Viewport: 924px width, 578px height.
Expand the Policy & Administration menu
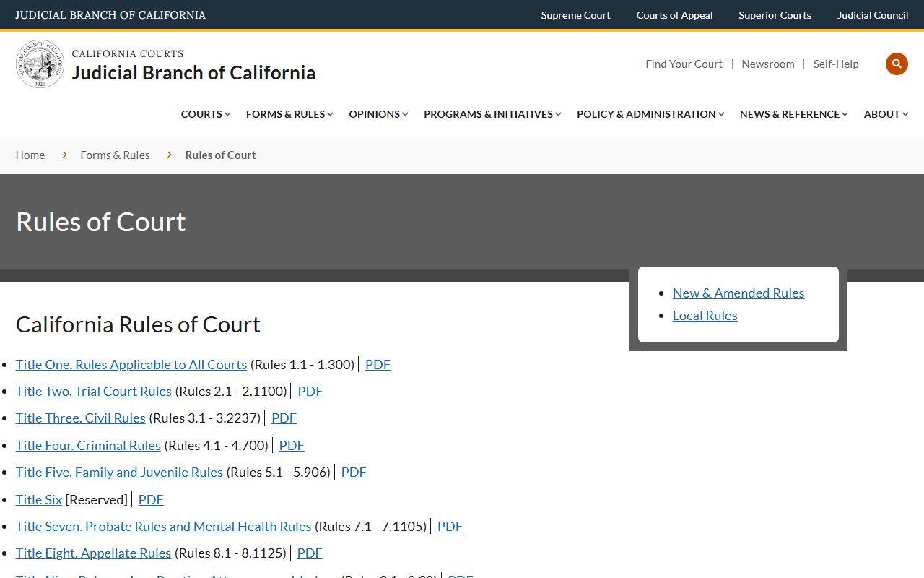click(x=650, y=114)
